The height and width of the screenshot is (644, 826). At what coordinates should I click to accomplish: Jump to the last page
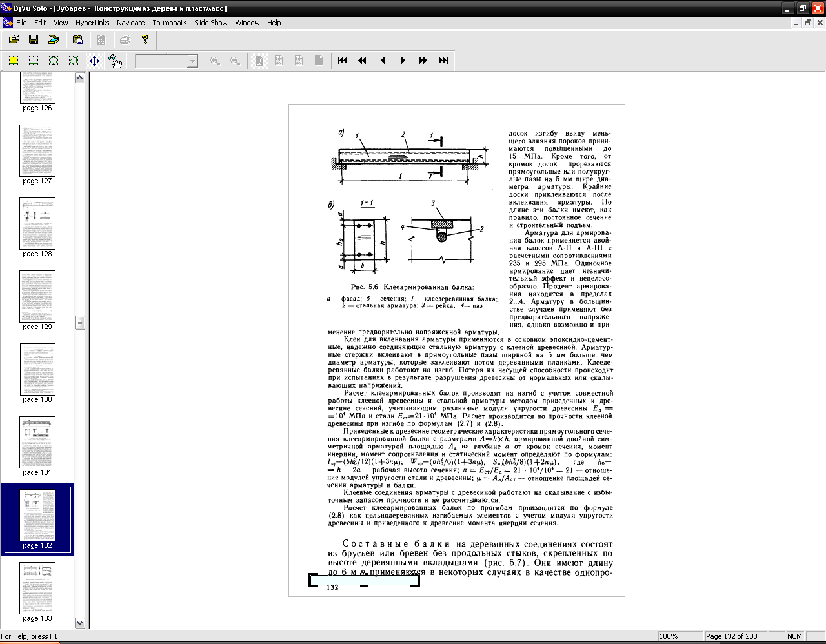click(443, 61)
